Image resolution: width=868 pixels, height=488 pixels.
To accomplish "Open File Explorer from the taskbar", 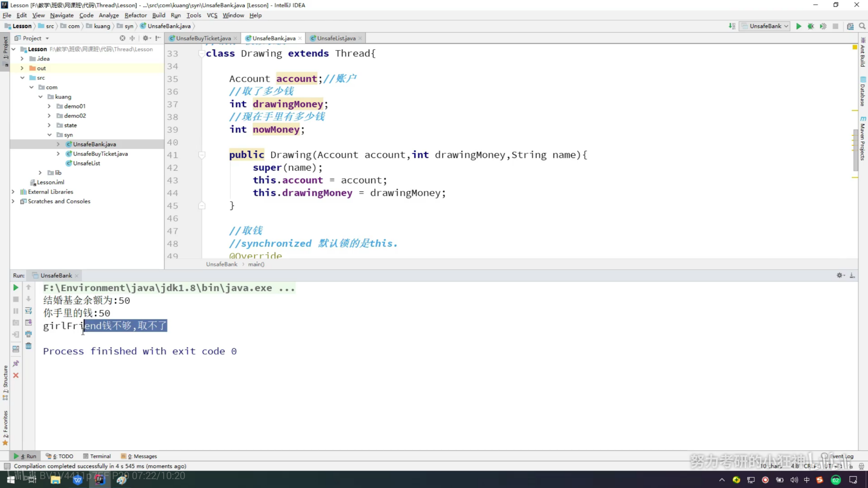I will click(56, 480).
